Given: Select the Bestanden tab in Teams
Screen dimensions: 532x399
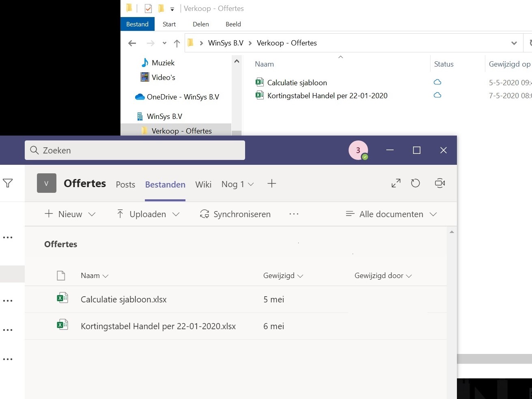Looking at the screenshot, I should pyautogui.click(x=165, y=185).
